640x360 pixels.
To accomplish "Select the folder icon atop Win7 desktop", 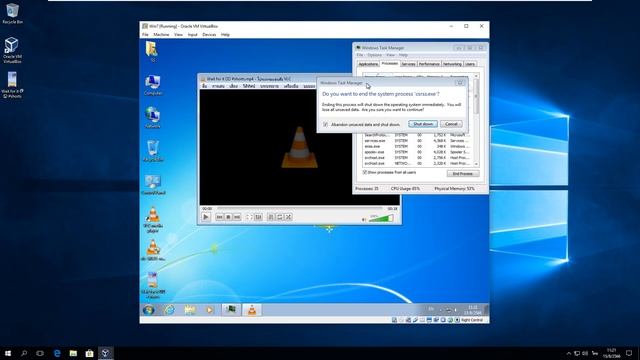I will click(x=152, y=51).
